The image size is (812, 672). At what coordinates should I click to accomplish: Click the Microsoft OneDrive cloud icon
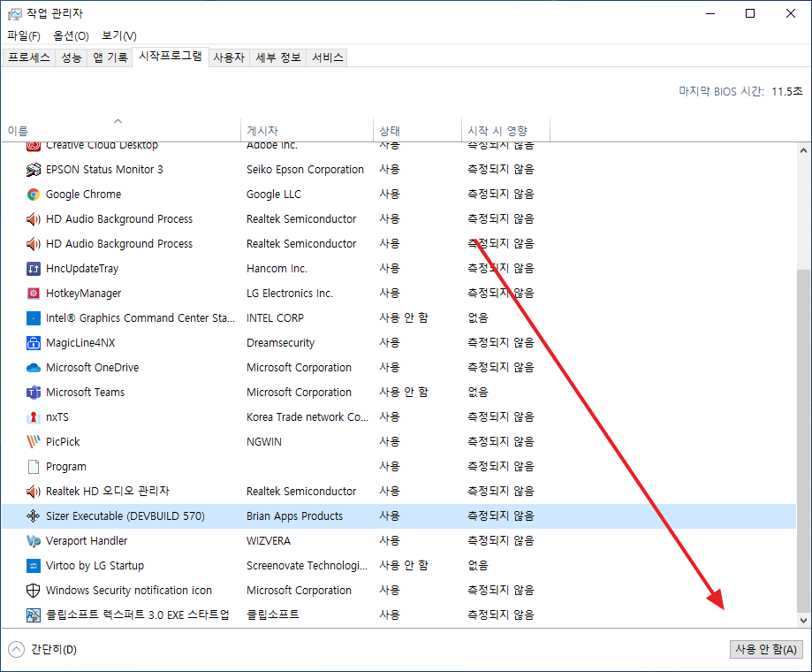coord(34,367)
